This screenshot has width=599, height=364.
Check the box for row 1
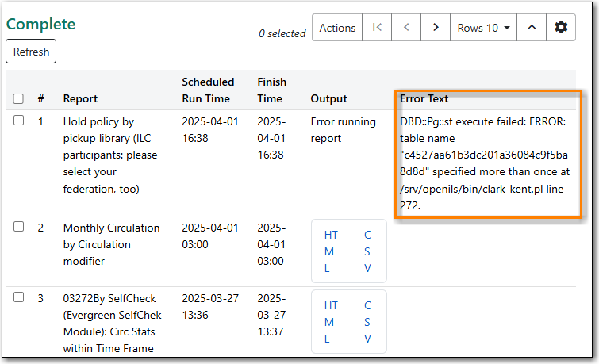(18, 121)
